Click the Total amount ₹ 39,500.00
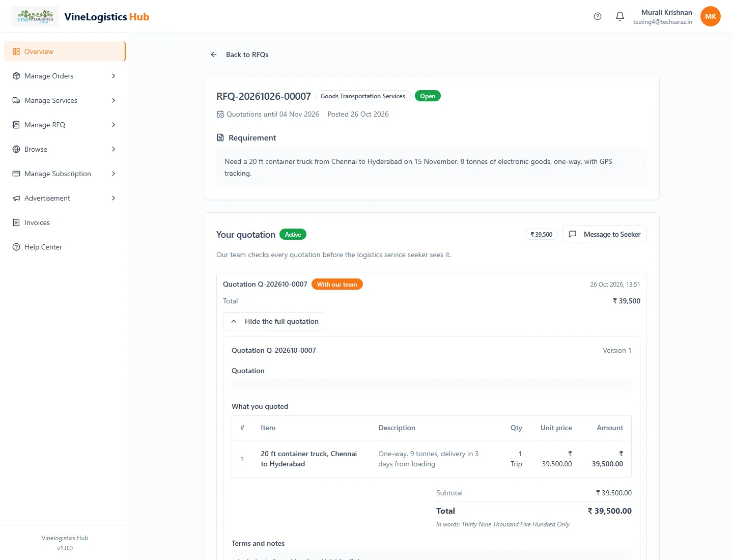This screenshot has width=733, height=560. (609, 511)
